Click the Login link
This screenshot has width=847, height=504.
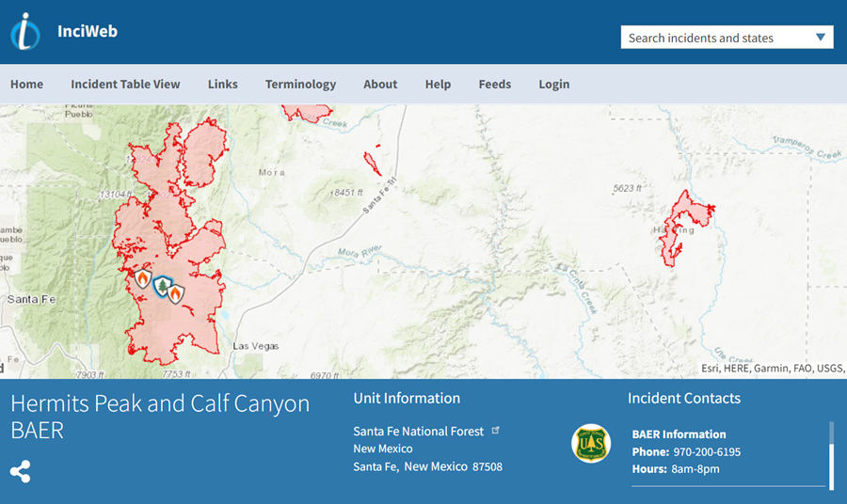point(553,84)
